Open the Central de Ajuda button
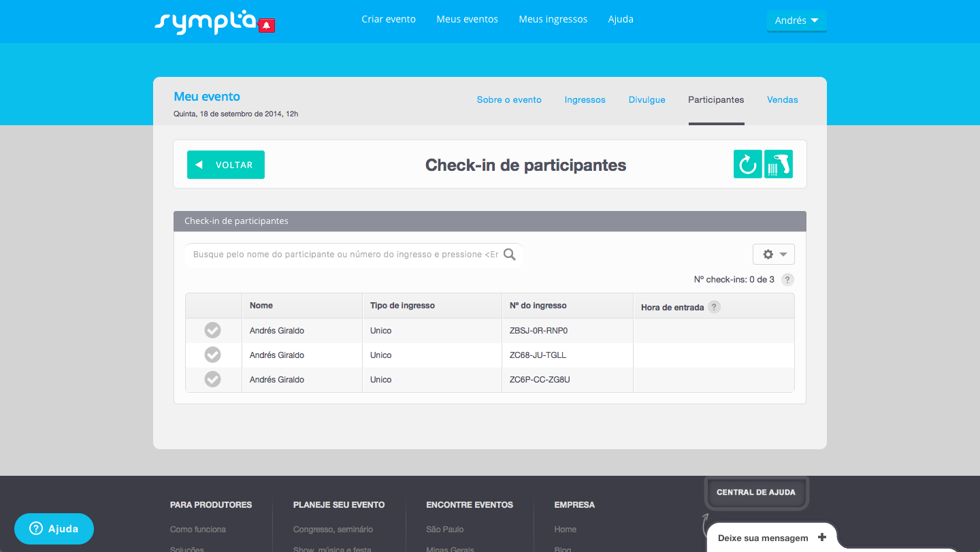Viewport: 980px width, 552px height. point(756,492)
